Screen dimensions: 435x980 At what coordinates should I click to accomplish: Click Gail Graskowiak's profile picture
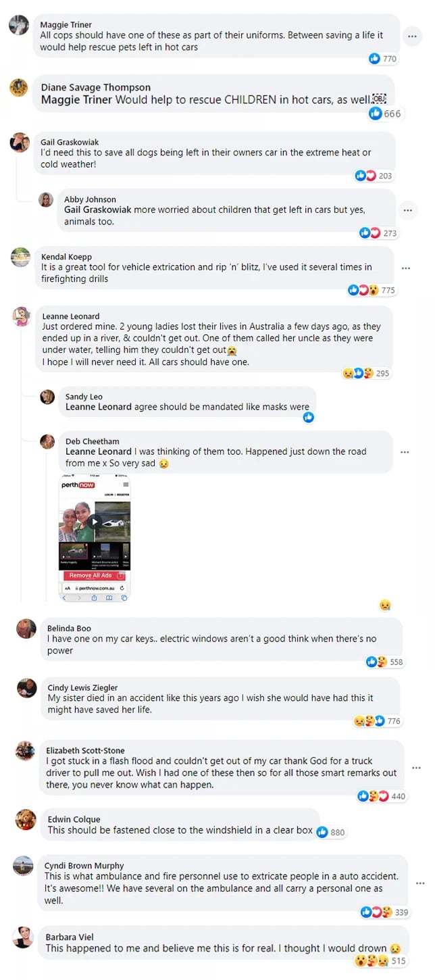point(20,143)
